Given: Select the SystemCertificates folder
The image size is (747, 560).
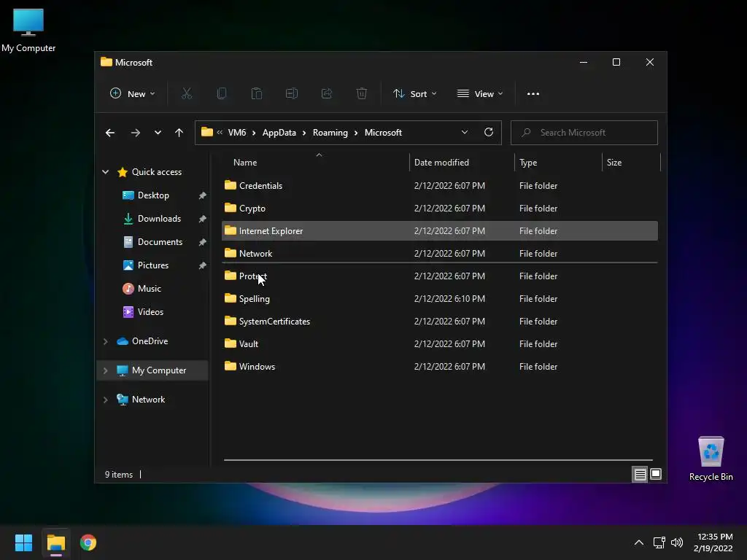Looking at the screenshot, I should pos(440,321).
